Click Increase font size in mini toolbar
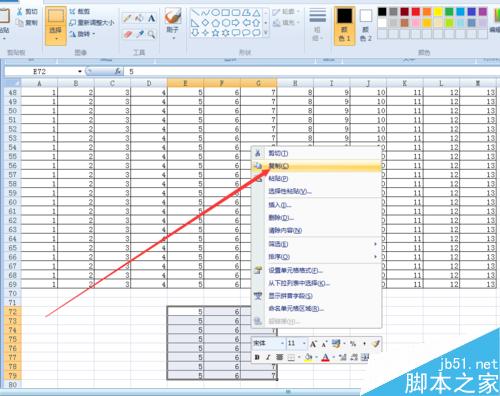Screen dimensions: 500x396 313,344
